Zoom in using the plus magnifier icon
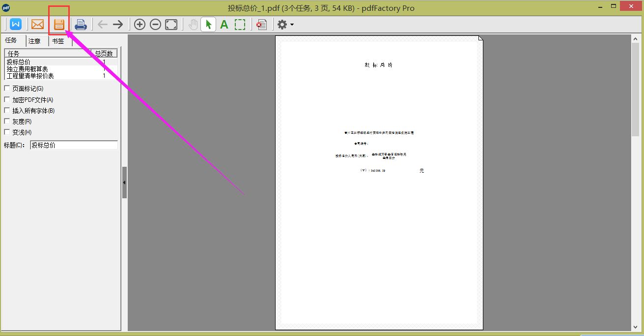This screenshot has width=644, height=336. (140, 24)
